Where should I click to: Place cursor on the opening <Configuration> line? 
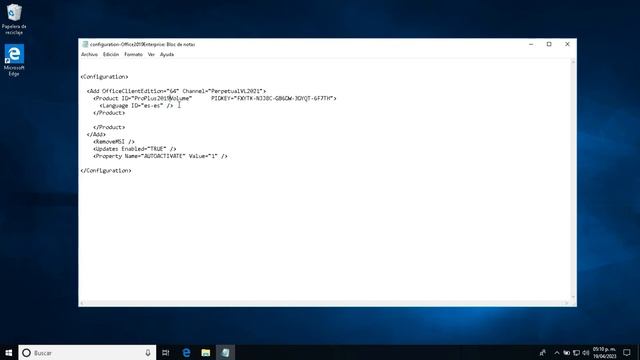(104, 77)
